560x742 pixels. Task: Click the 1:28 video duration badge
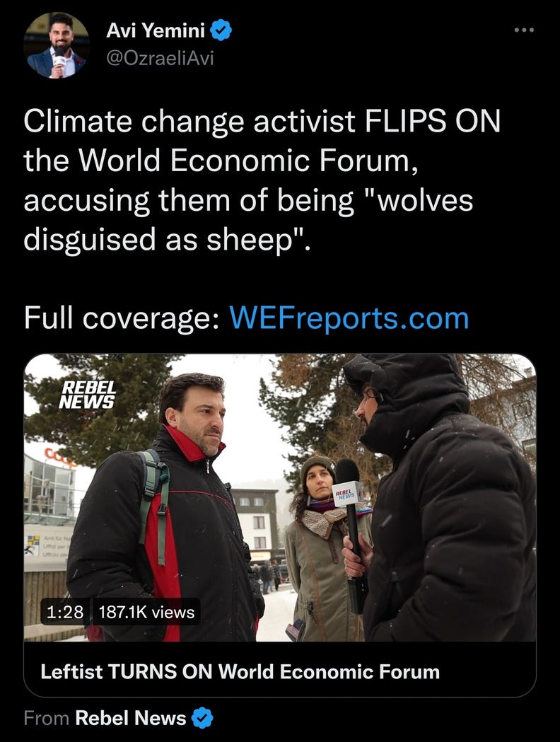[x=65, y=612]
